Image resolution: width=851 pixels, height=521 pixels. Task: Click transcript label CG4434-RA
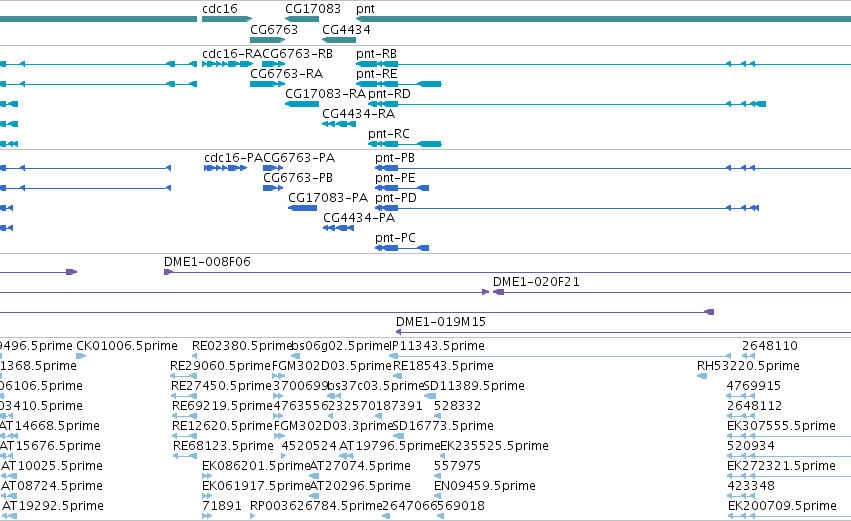click(358, 114)
